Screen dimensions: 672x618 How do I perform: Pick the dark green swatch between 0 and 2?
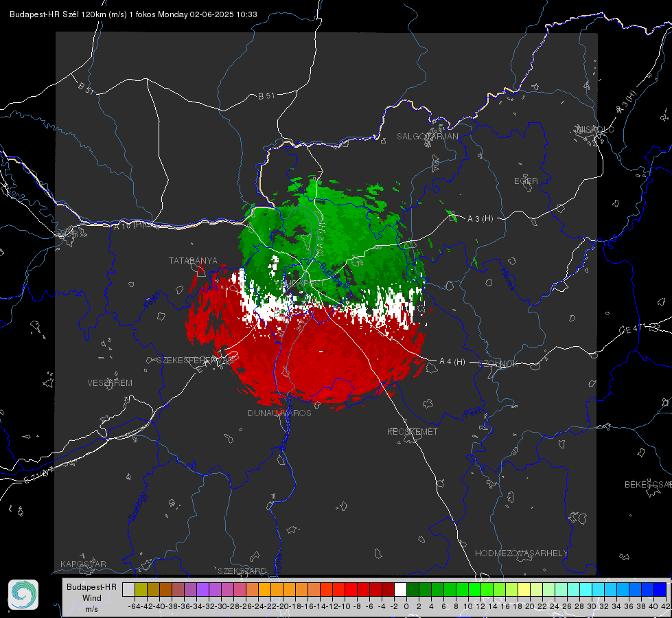click(413, 589)
